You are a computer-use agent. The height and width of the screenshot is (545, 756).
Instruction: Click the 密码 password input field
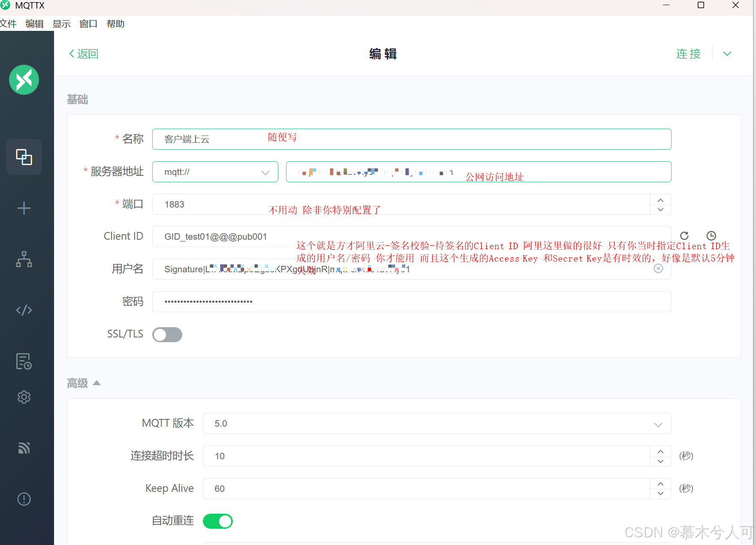click(x=412, y=302)
